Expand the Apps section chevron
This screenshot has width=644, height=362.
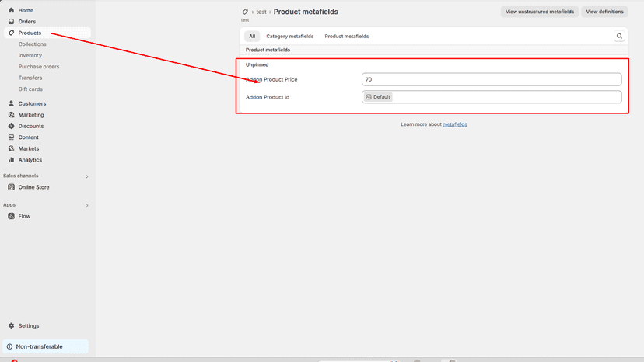coord(86,205)
